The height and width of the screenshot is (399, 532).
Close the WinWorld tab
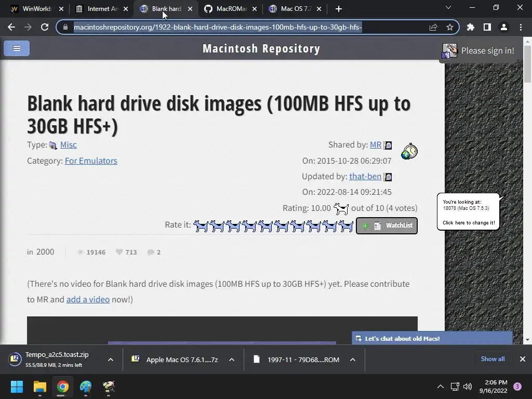click(61, 9)
